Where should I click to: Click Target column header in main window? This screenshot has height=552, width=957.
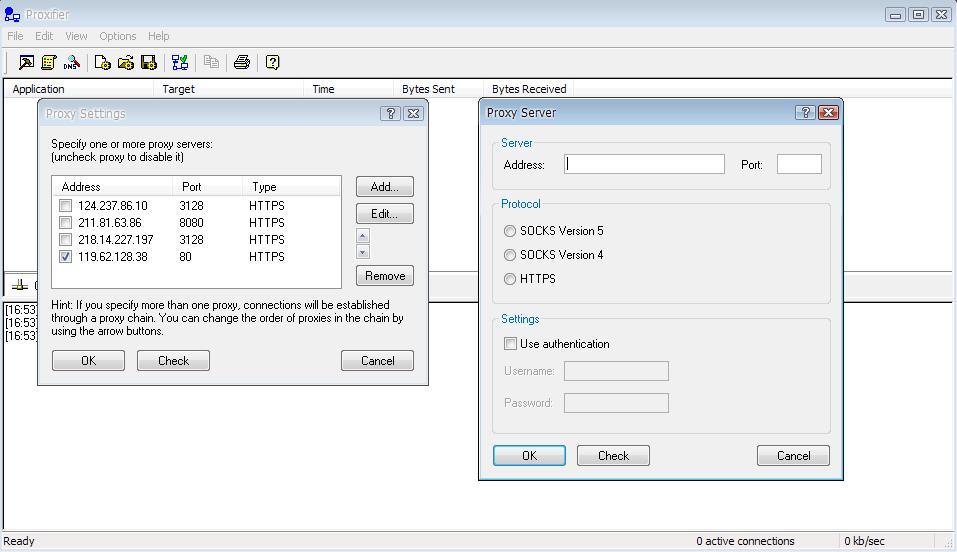(x=228, y=89)
